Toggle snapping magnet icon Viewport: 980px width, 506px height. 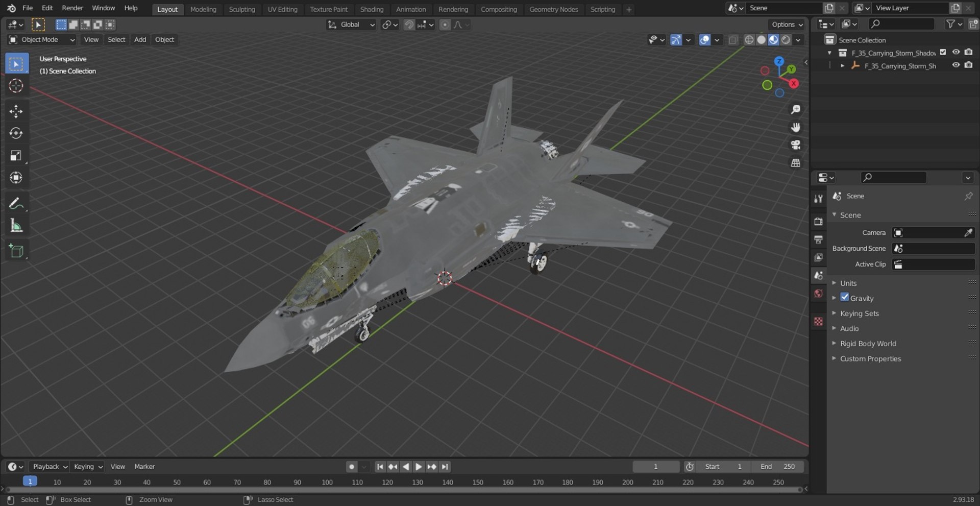click(409, 25)
